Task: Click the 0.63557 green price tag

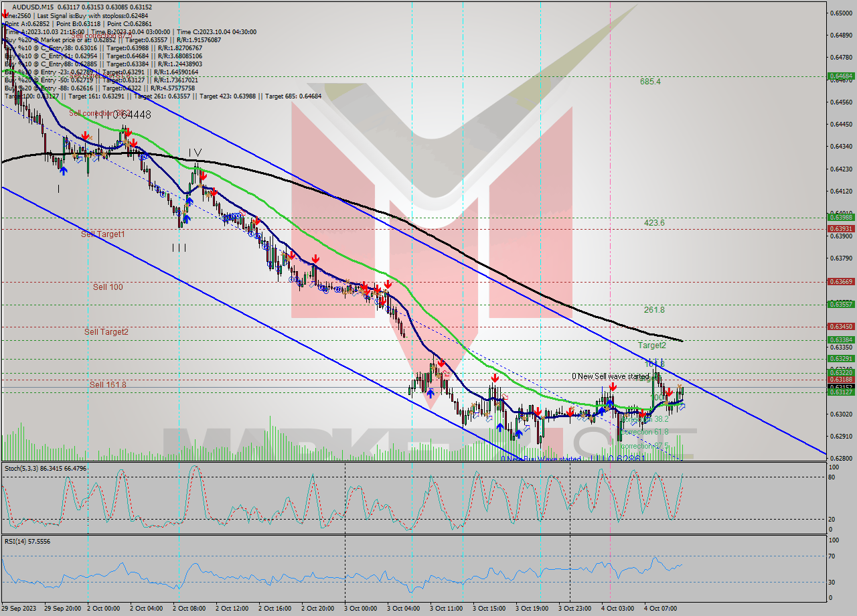Action: (841, 304)
